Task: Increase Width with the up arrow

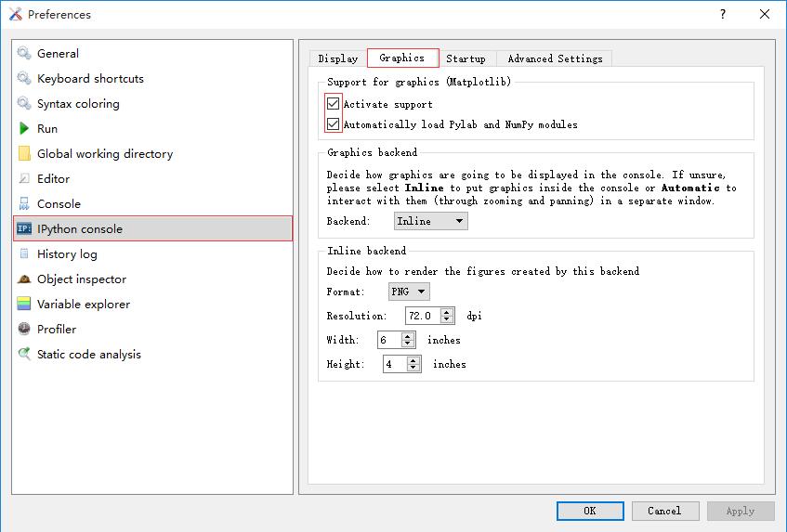Action: [x=409, y=335]
